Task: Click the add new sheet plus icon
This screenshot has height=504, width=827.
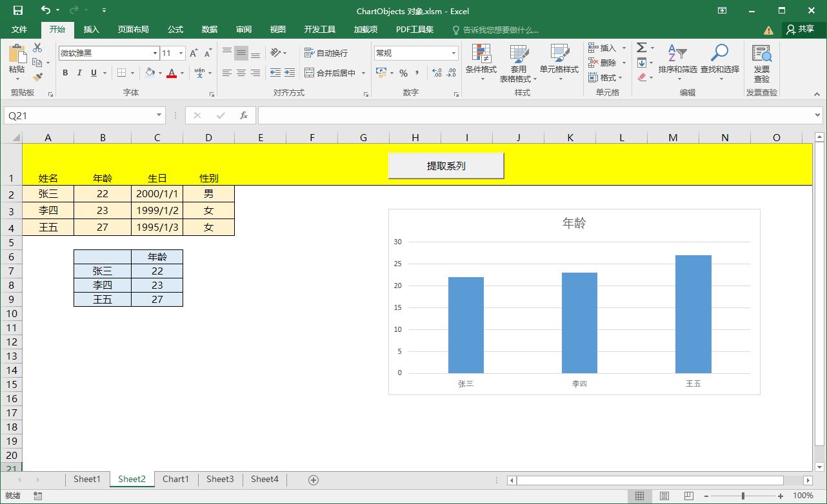Action: click(314, 480)
